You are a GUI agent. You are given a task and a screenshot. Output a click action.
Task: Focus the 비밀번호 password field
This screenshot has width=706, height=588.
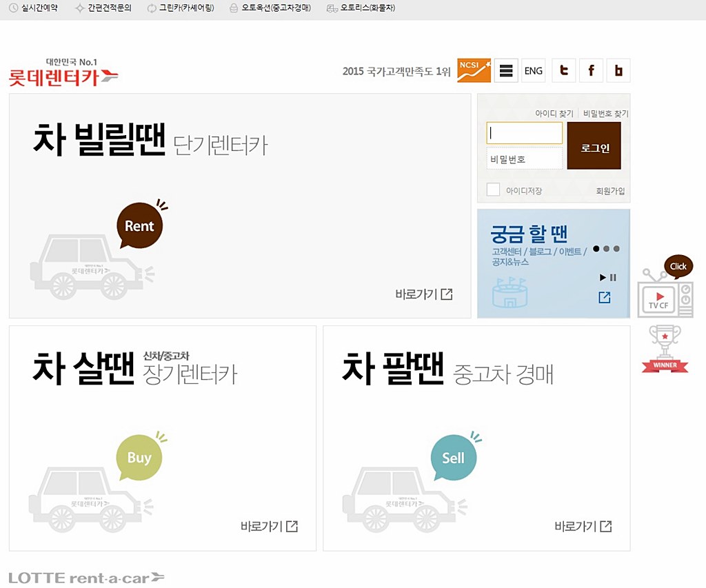click(x=525, y=159)
